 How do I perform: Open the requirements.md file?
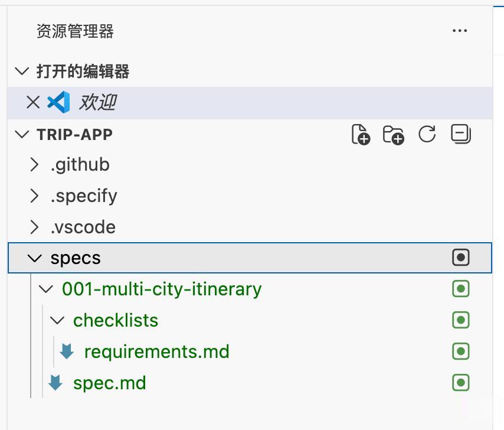(156, 352)
